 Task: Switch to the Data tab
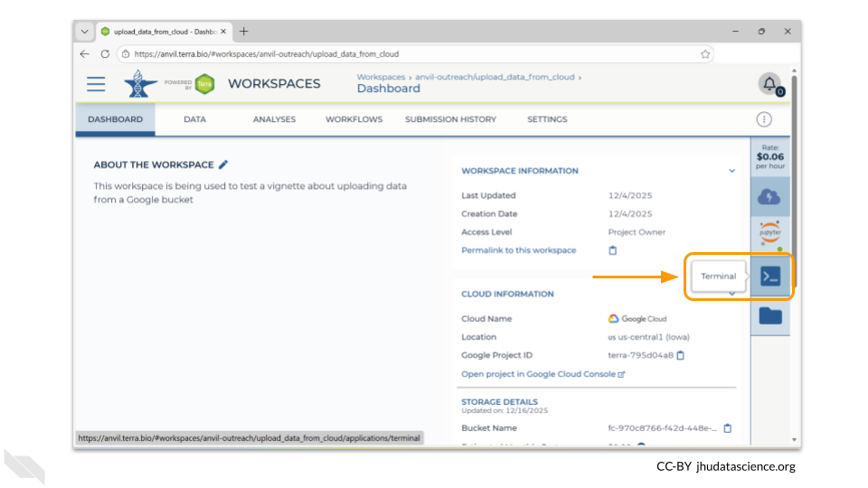(x=194, y=119)
